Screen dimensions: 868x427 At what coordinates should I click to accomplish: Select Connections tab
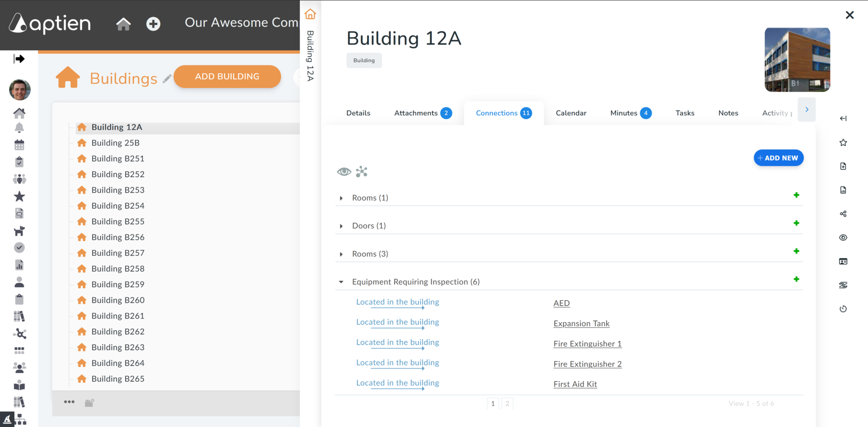[x=504, y=113]
